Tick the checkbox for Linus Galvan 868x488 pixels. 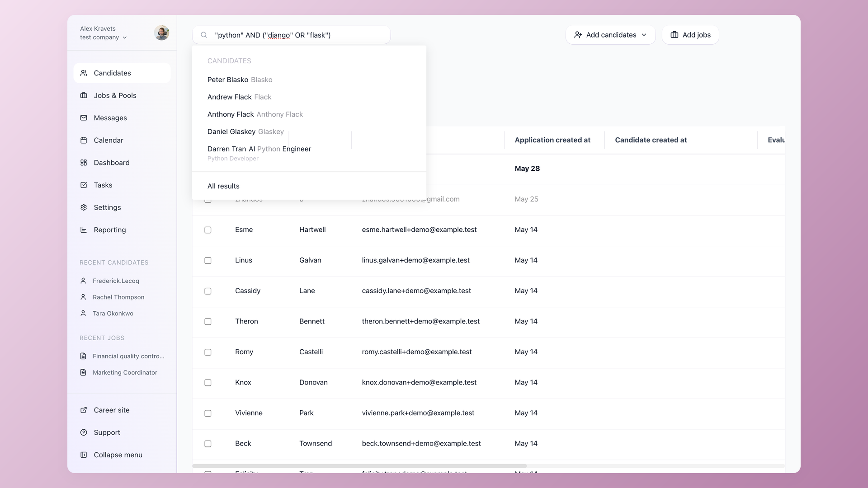point(208,260)
